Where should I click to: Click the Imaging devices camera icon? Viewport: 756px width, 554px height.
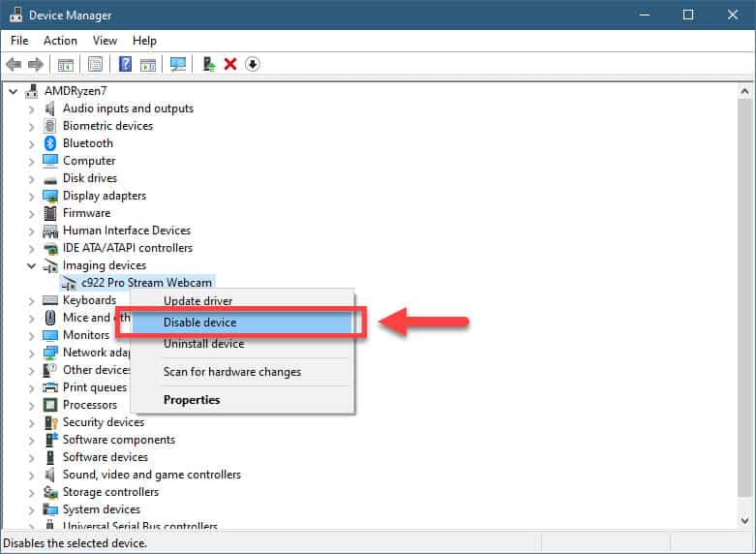point(50,265)
